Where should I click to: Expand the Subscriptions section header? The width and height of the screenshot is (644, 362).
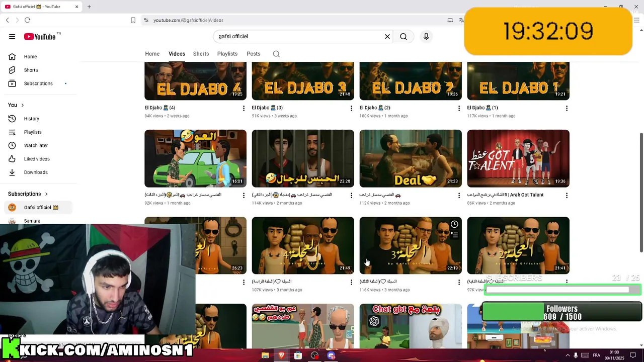pos(28,194)
